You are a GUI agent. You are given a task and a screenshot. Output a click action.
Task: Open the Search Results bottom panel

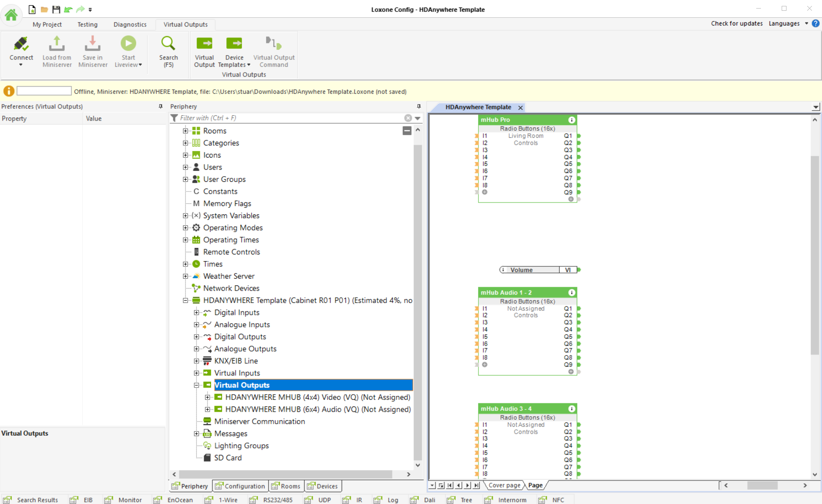pos(31,500)
